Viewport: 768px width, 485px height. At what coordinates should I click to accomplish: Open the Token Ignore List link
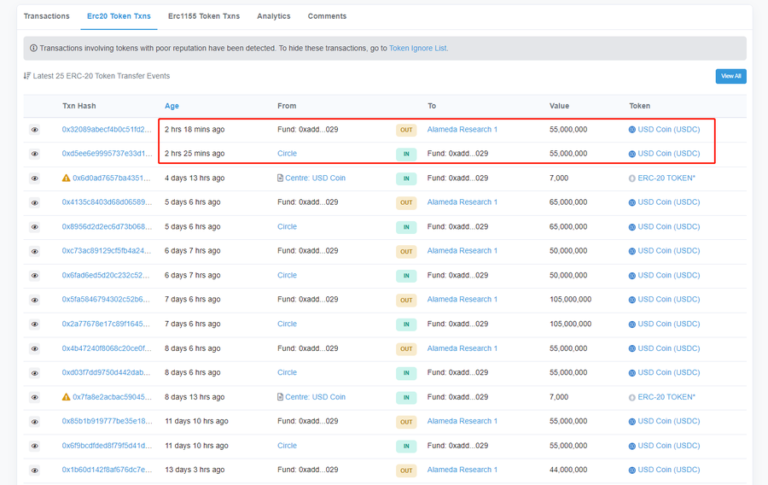[x=418, y=48]
